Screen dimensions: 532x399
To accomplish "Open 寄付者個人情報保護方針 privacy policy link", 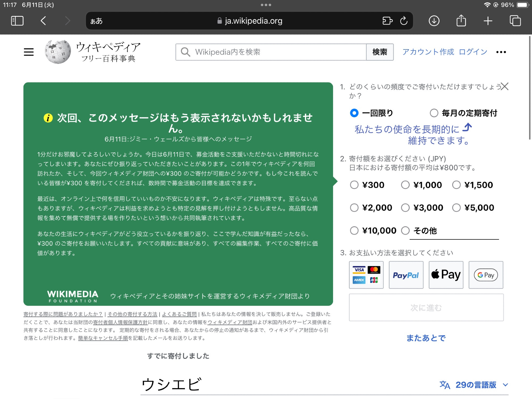I will point(120,322).
